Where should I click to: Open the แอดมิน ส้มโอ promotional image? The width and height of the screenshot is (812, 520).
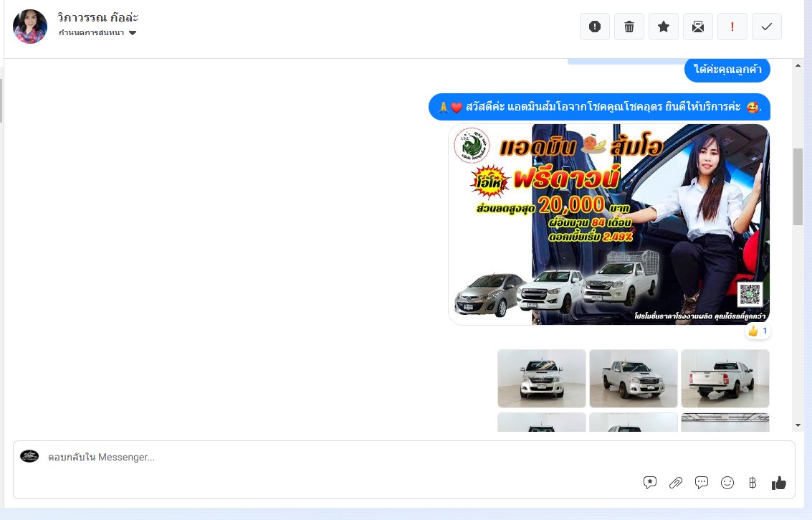tap(608, 224)
